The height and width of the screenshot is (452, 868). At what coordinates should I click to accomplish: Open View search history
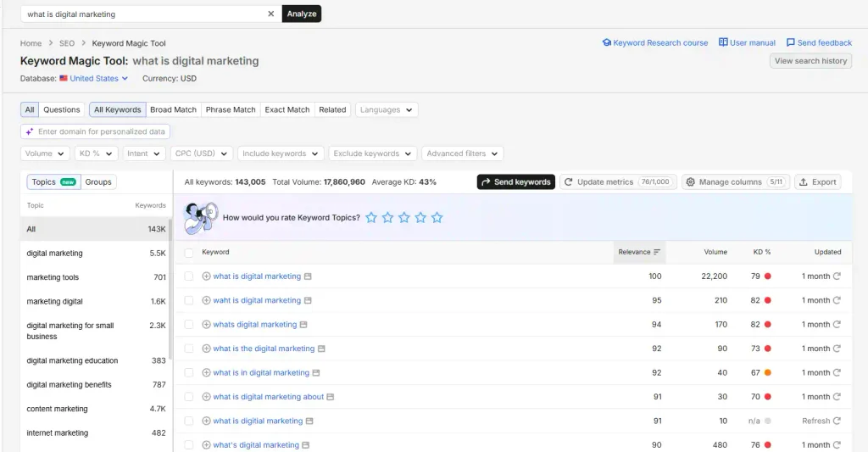tap(810, 61)
